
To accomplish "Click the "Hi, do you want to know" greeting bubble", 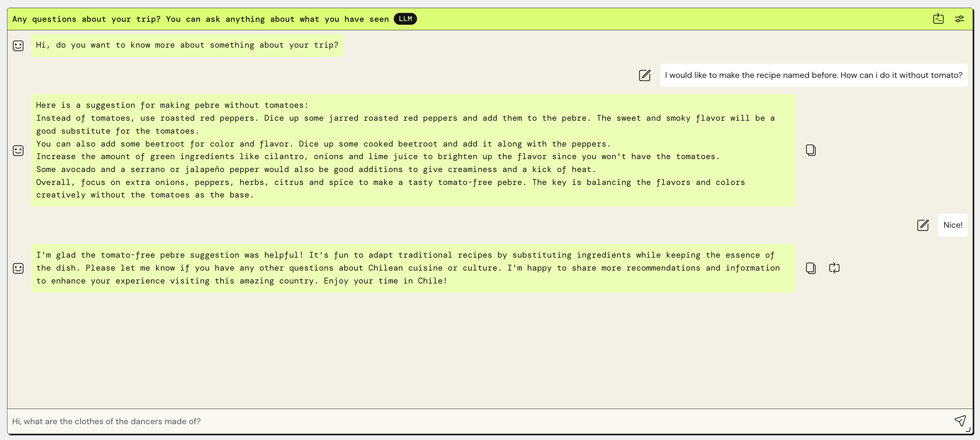I will 187,45.
